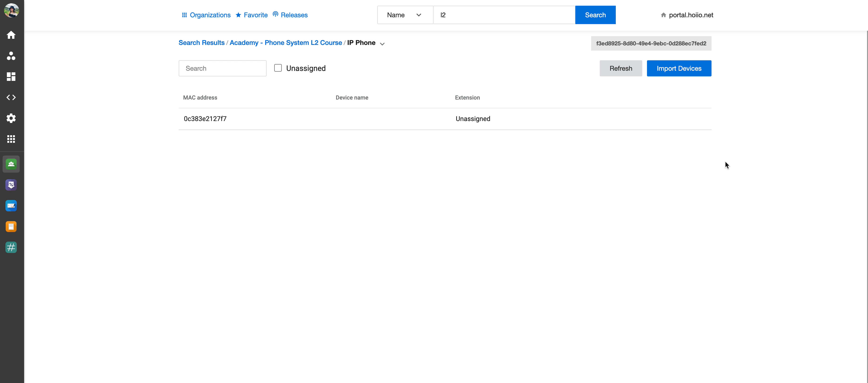Viewport: 868px width, 383px height.
Task: Open the purple percent tag app icon
Action: [11, 185]
